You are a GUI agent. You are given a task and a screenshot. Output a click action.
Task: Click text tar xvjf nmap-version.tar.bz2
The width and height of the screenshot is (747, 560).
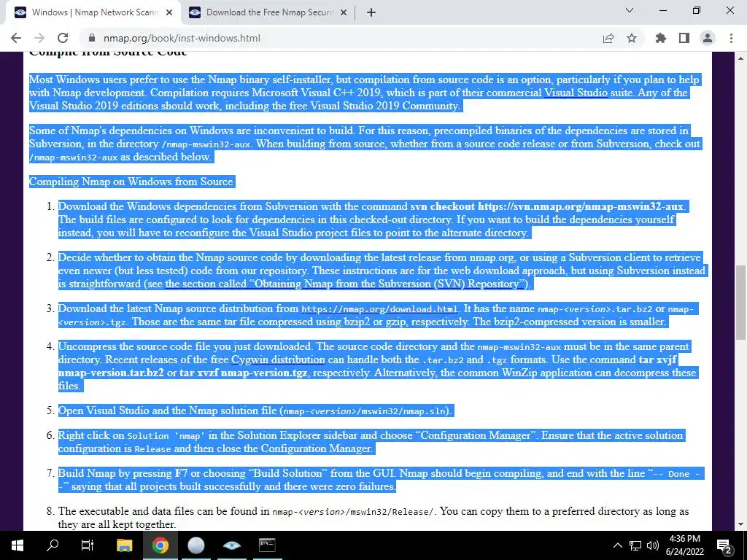pyautogui.click(x=366, y=366)
